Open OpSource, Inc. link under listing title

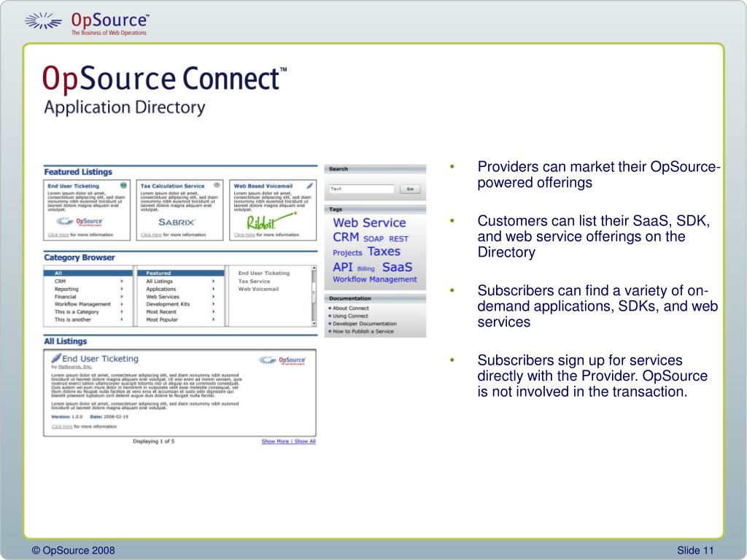pos(75,367)
